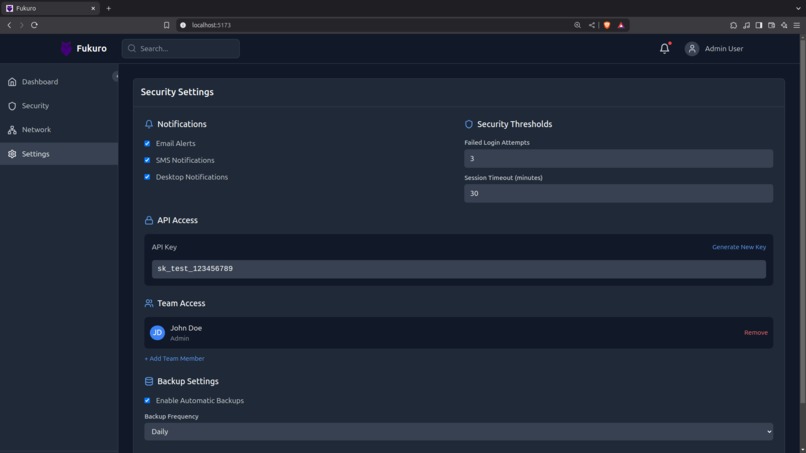This screenshot has height=453, width=806.
Task: Select the Fukuro browser tab
Action: pyautogui.click(x=50, y=8)
